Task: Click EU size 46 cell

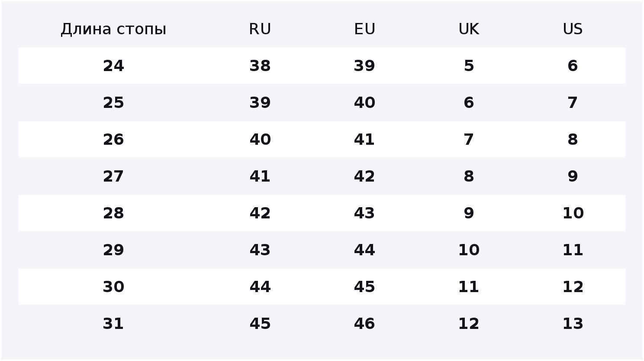Action: click(364, 324)
